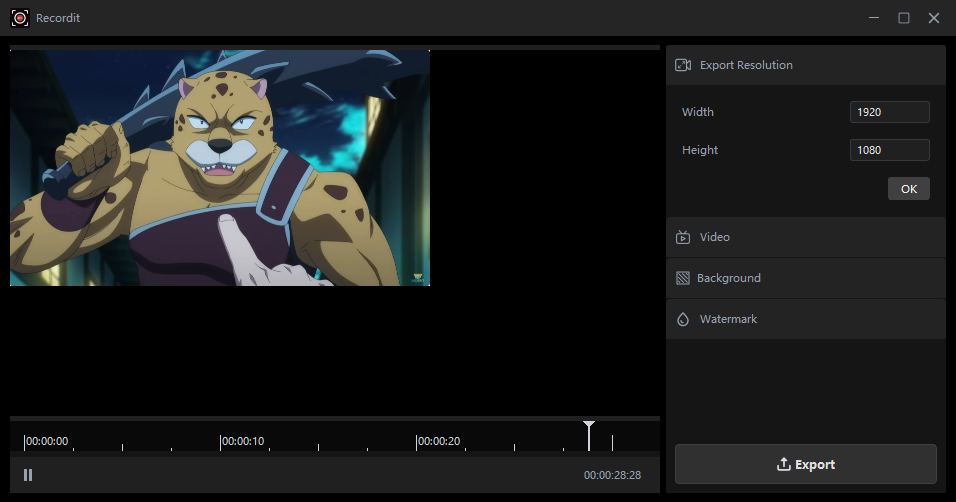Maximize the Recordit window

click(x=904, y=18)
